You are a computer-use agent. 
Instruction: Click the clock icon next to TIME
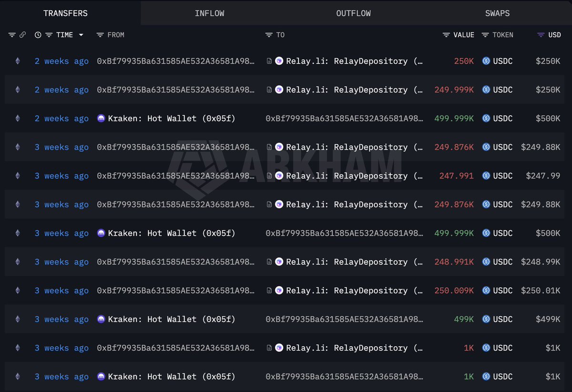[x=37, y=34]
